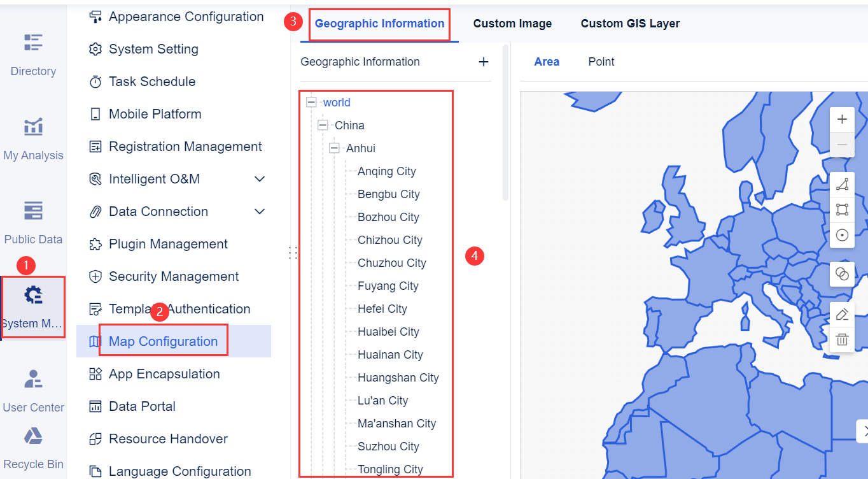868x479 pixels.
Task: Open Map Configuration settings
Action: coord(164,341)
